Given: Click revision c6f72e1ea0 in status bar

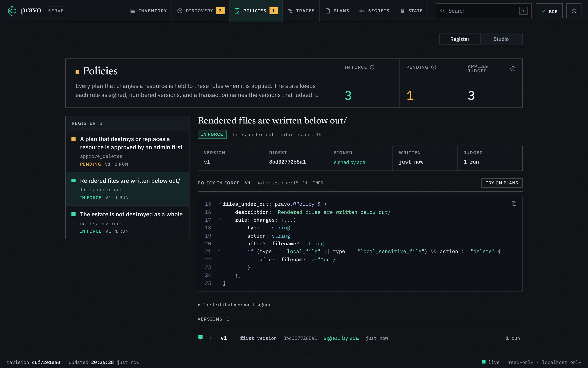Looking at the screenshot, I should point(46,362).
